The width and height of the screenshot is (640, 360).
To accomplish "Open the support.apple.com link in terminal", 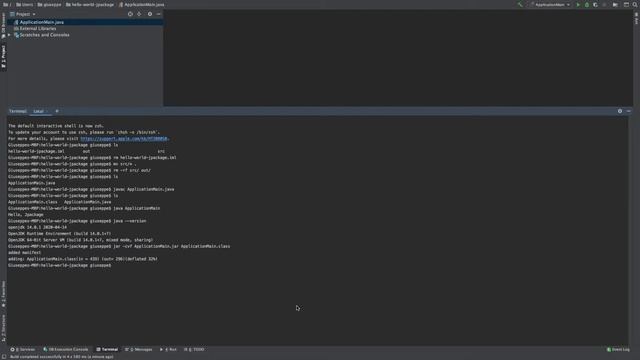I will (x=124, y=139).
